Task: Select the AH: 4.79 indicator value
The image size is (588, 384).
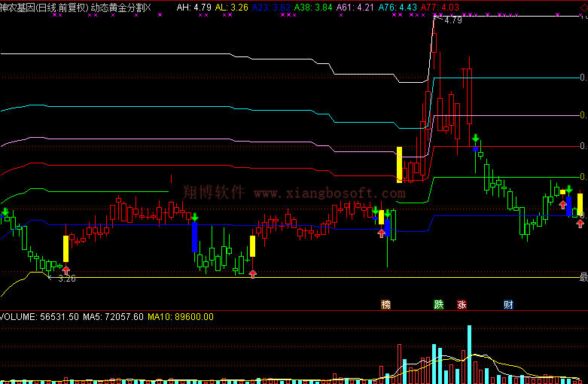Action: point(194,7)
